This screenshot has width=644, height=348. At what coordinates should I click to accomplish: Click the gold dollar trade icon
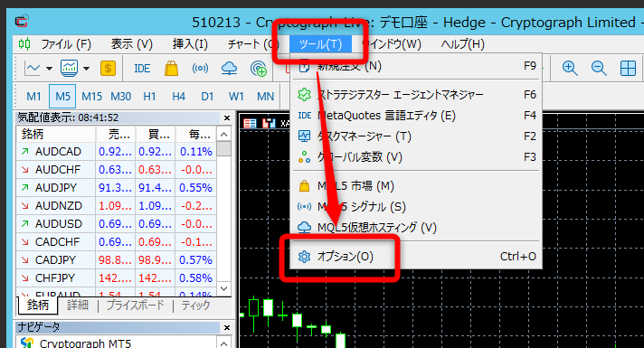[108, 68]
